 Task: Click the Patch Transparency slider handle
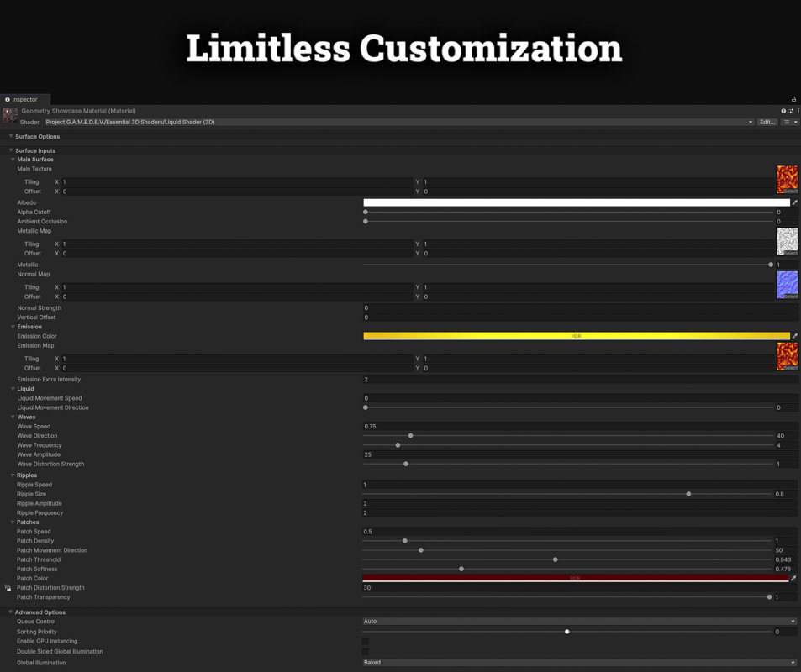[x=769, y=597]
